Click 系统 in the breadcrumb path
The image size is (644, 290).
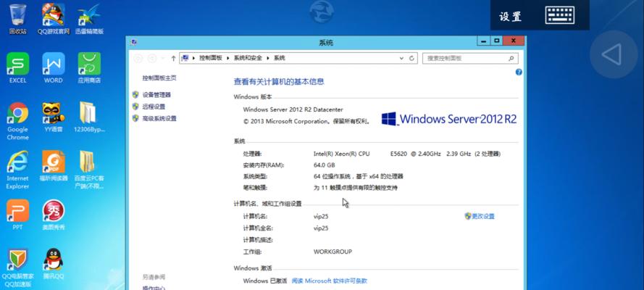(280, 58)
